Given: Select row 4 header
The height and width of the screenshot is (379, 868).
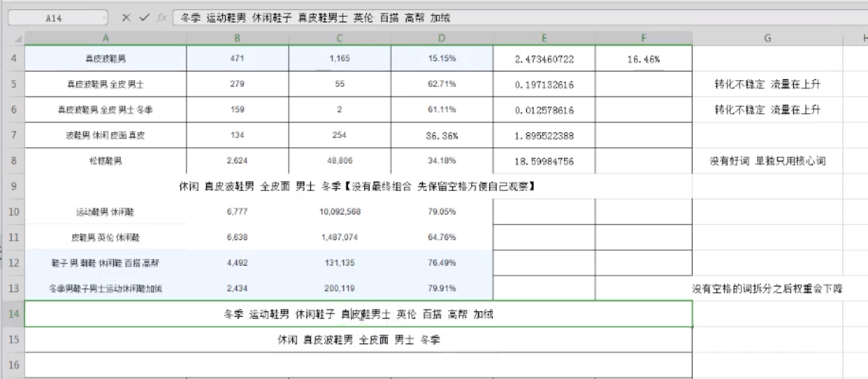Looking at the screenshot, I should 12,57.
